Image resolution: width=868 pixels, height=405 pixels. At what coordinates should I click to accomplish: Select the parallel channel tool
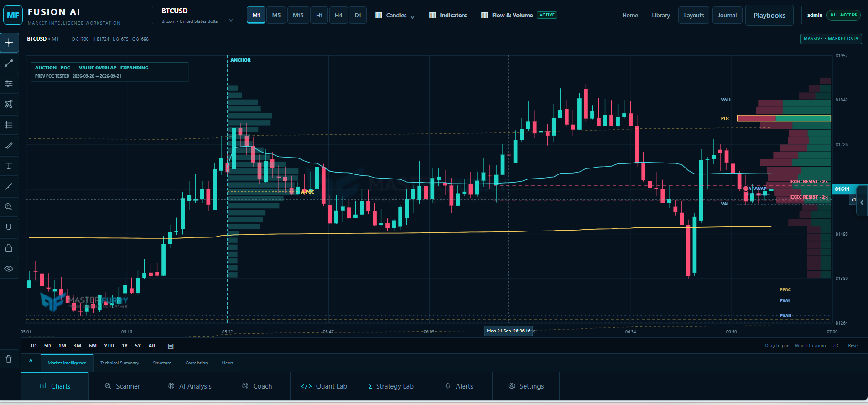9,146
